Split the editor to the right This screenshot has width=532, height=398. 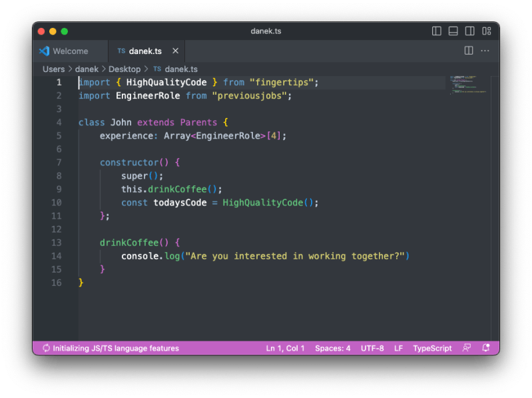(469, 51)
